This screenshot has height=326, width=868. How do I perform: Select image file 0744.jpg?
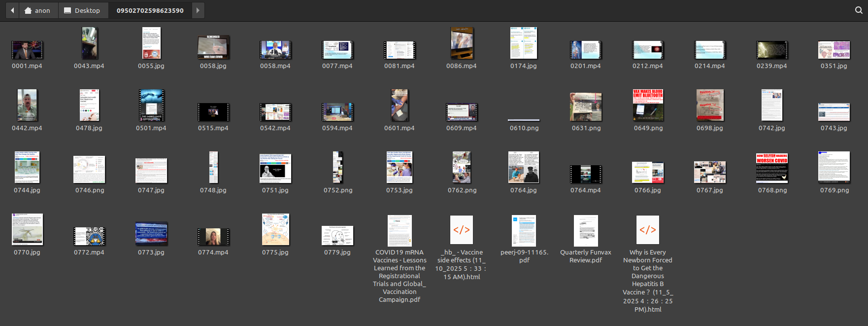point(27,168)
